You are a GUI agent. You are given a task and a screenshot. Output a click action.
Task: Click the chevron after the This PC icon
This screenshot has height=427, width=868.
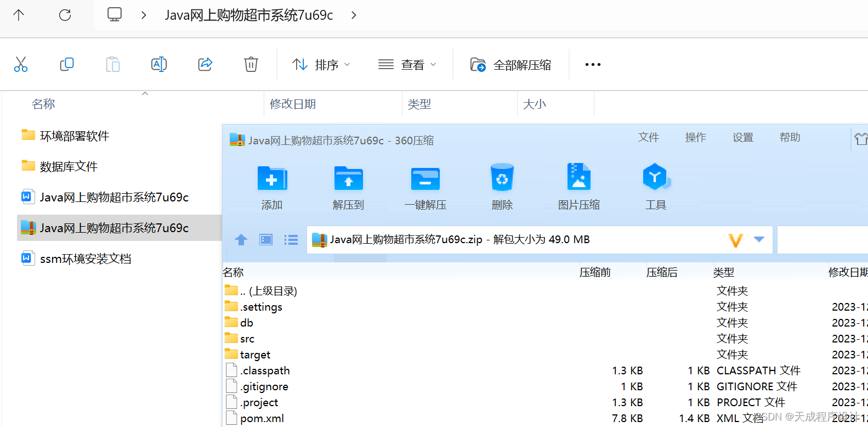click(144, 15)
